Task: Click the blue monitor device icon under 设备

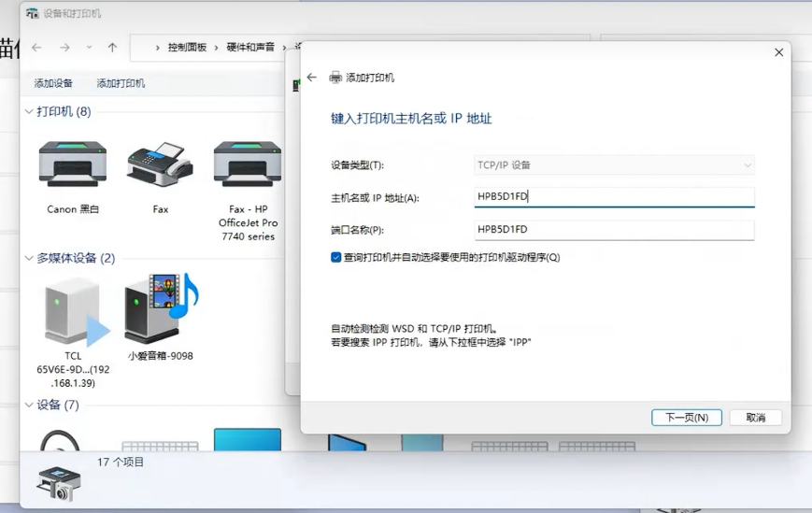Action: pyautogui.click(x=248, y=439)
